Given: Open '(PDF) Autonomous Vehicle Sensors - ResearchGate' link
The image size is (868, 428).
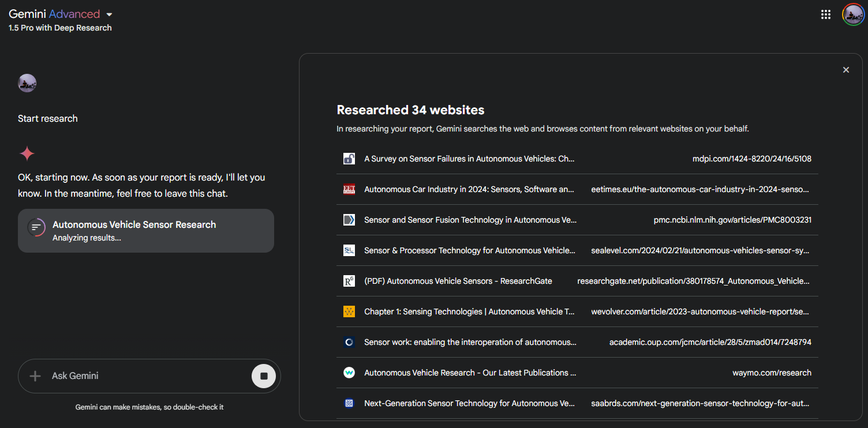Looking at the screenshot, I should coord(458,281).
